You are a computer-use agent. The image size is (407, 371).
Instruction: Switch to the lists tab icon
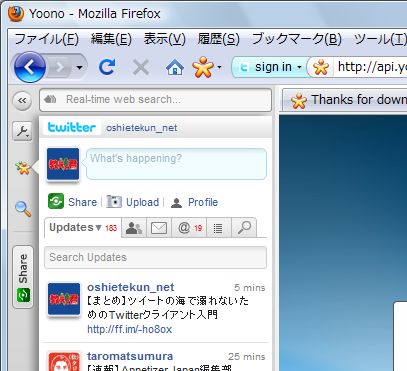pyautogui.click(x=218, y=228)
